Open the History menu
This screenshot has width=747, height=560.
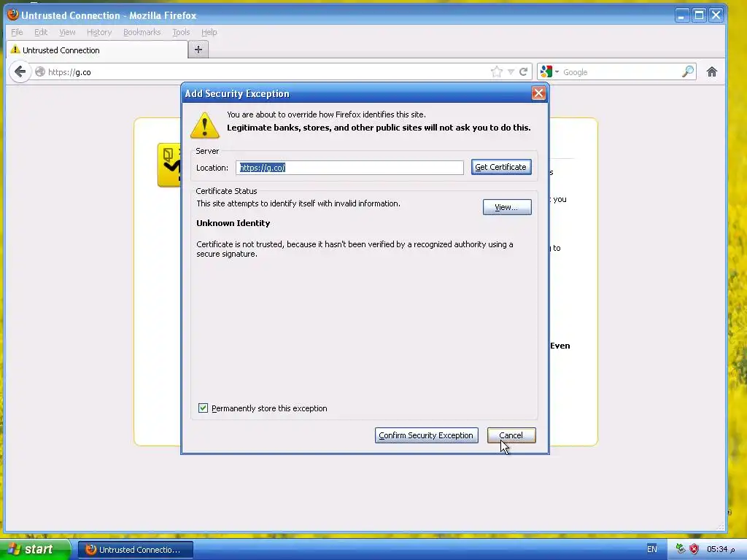click(x=99, y=32)
